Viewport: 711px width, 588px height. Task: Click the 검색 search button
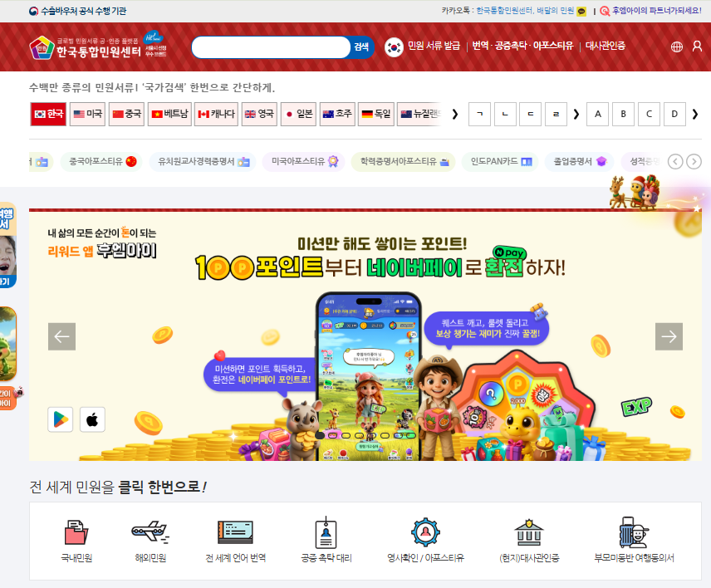tap(361, 47)
